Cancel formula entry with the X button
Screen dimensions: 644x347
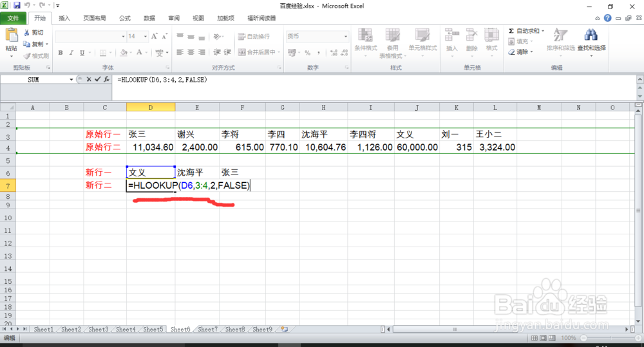pyautogui.click(x=89, y=79)
